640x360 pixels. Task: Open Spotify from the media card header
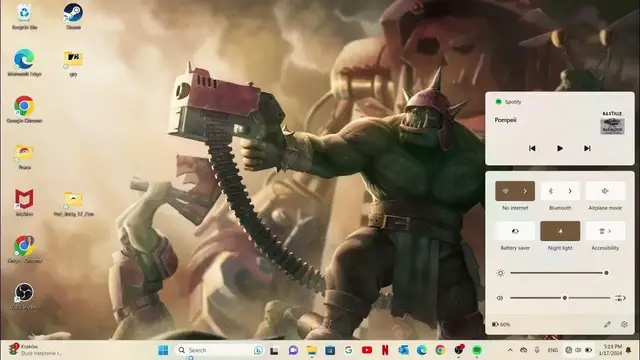508,102
